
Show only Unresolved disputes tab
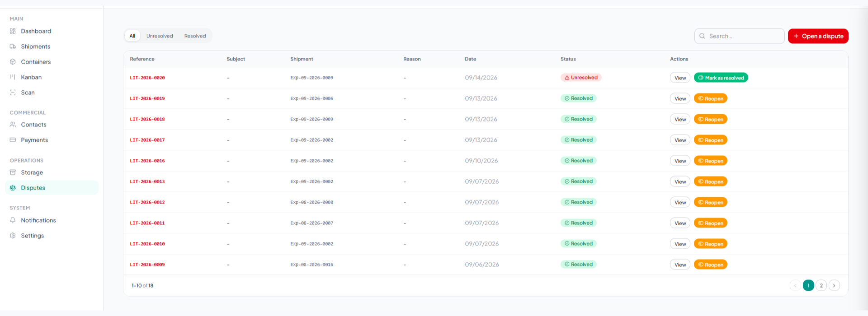(160, 36)
